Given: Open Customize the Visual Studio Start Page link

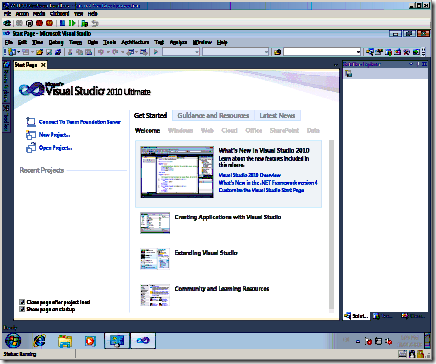Looking at the screenshot, I should pos(261,190).
